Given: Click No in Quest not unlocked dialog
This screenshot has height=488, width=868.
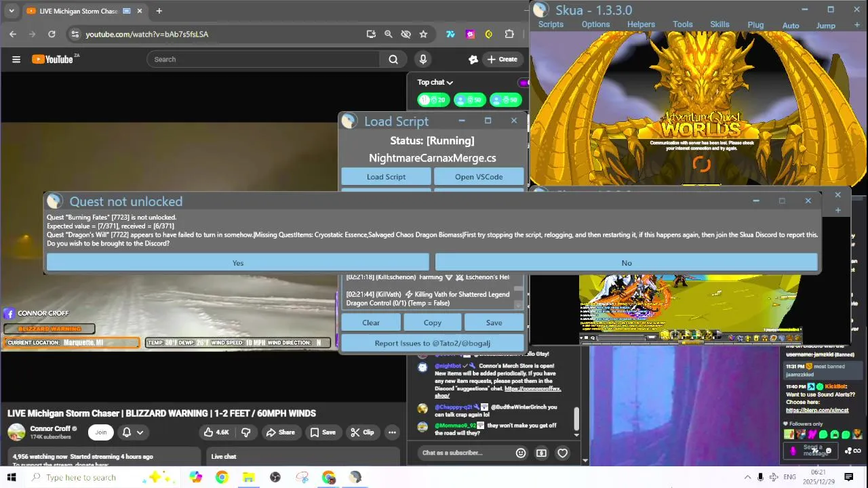Looking at the screenshot, I should [626, 263].
